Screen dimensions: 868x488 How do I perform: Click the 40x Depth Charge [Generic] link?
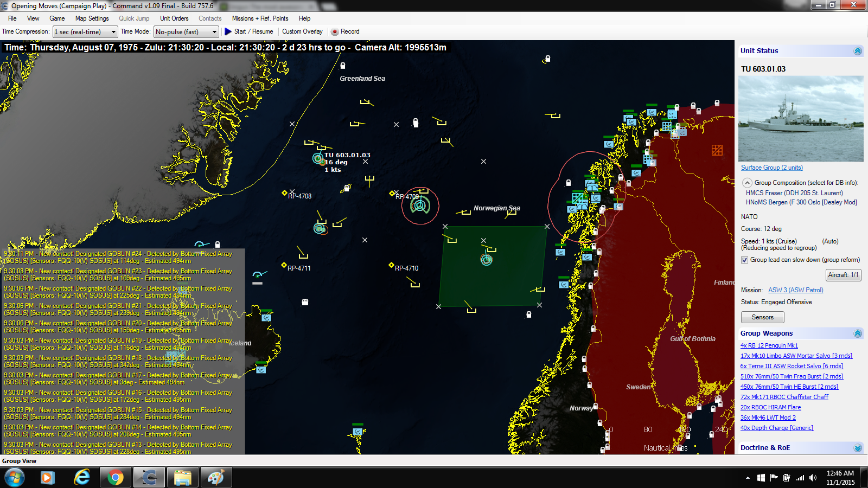point(777,428)
